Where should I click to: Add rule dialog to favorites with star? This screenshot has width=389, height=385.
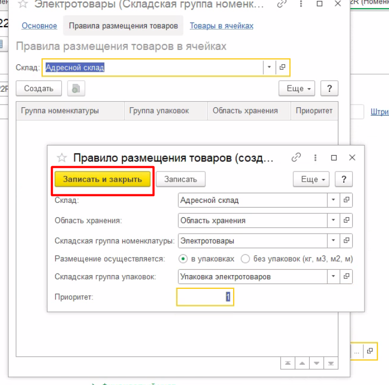click(x=62, y=158)
